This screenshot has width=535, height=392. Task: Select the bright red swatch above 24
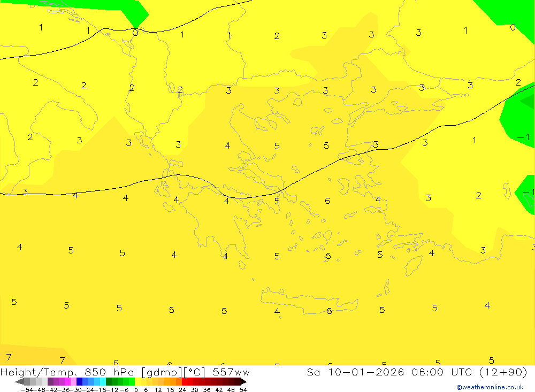[x=185, y=382]
